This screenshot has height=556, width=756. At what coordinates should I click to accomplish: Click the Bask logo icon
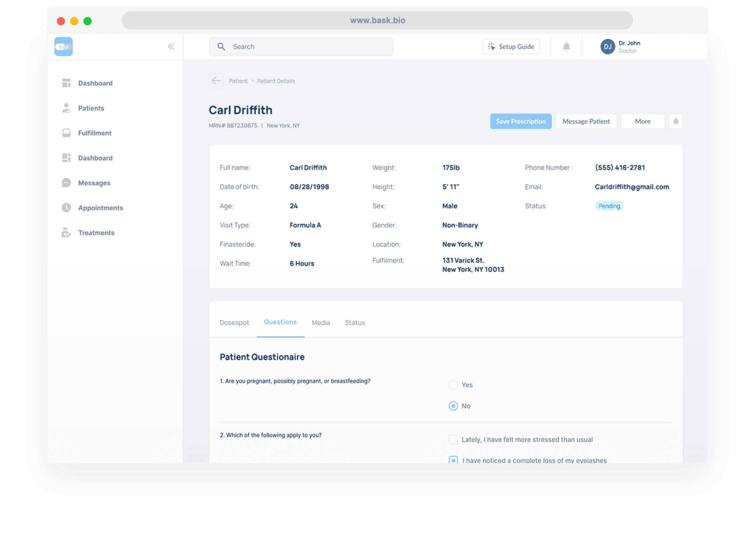pos(64,46)
